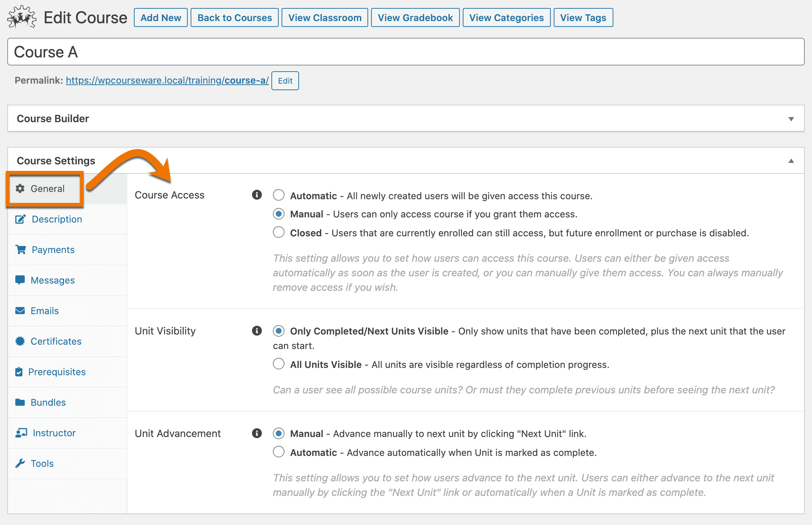
Task: Open the Description settings tab
Action: (68, 219)
